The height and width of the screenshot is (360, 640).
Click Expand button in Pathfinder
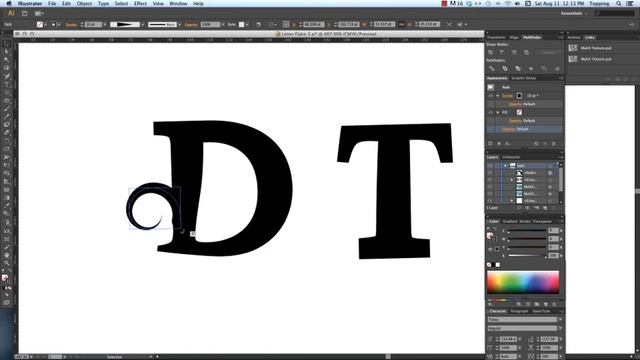pos(548,52)
